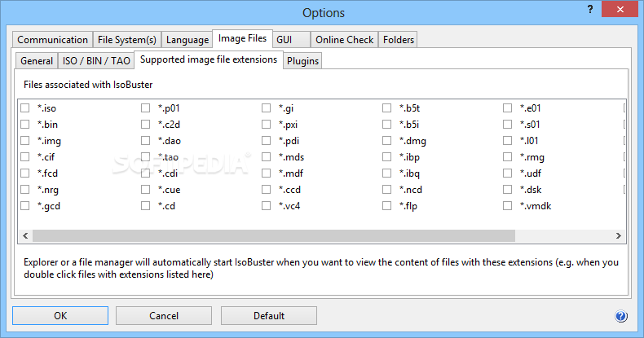This screenshot has height=338, width=644.
Task: Open the blue help icon at bottom right
Action: [x=620, y=316]
